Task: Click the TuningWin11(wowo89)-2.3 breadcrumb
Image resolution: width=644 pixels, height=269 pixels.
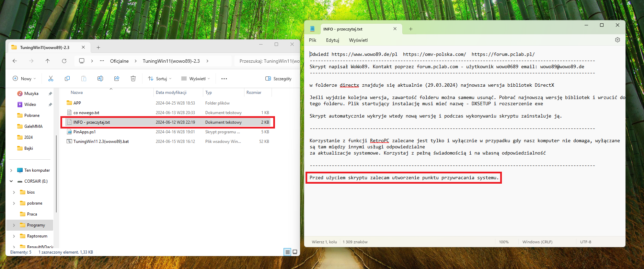Action: pos(171,61)
